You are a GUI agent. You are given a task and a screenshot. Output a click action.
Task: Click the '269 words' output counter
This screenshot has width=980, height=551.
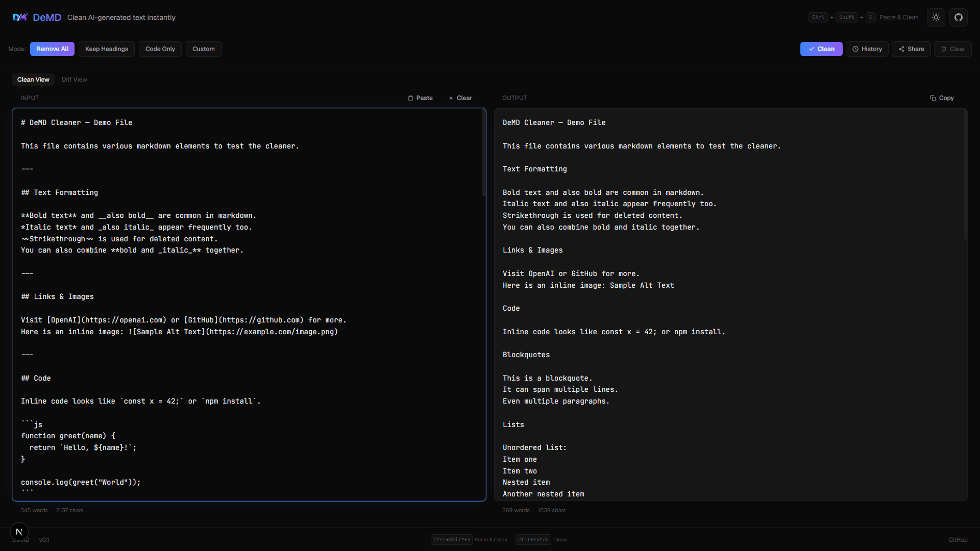pos(516,510)
